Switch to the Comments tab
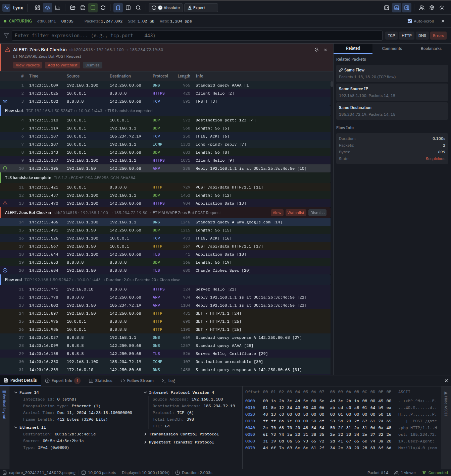The image size is (451, 476). pos(392,48)
